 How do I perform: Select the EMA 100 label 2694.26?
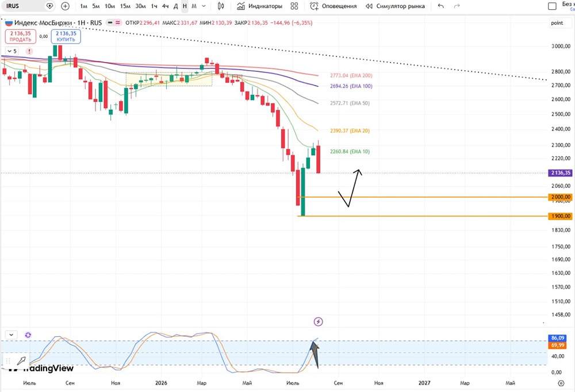coord(351,86)
